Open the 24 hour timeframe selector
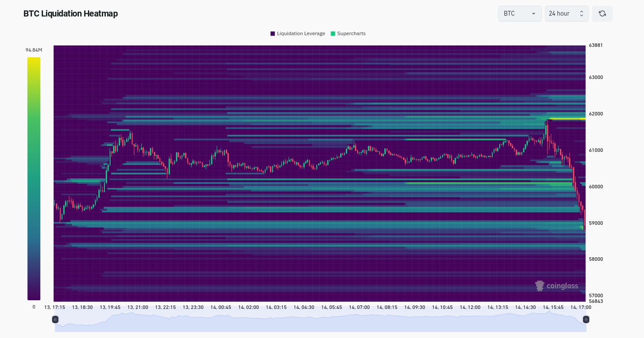The image size is (644, 338). point(566,13)
